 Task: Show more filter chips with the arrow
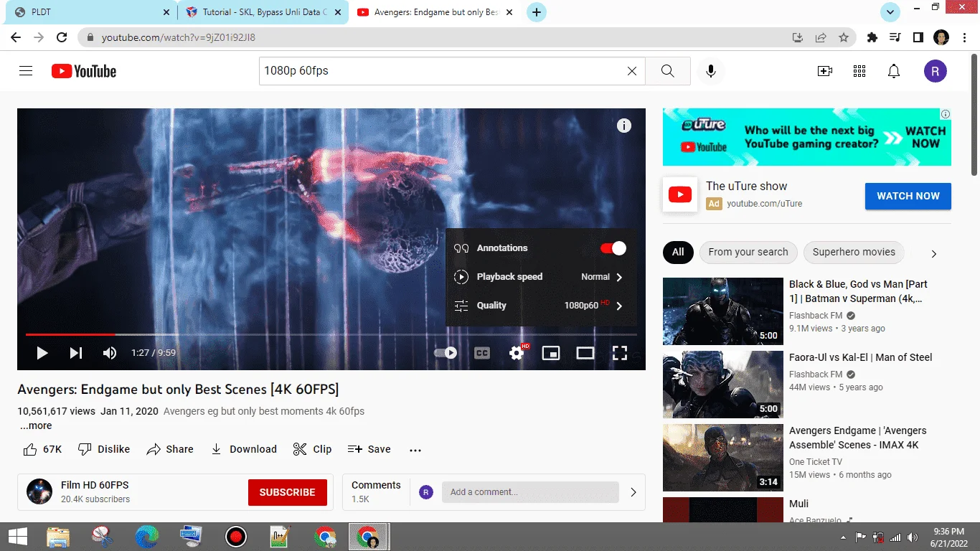click(934, 253)
